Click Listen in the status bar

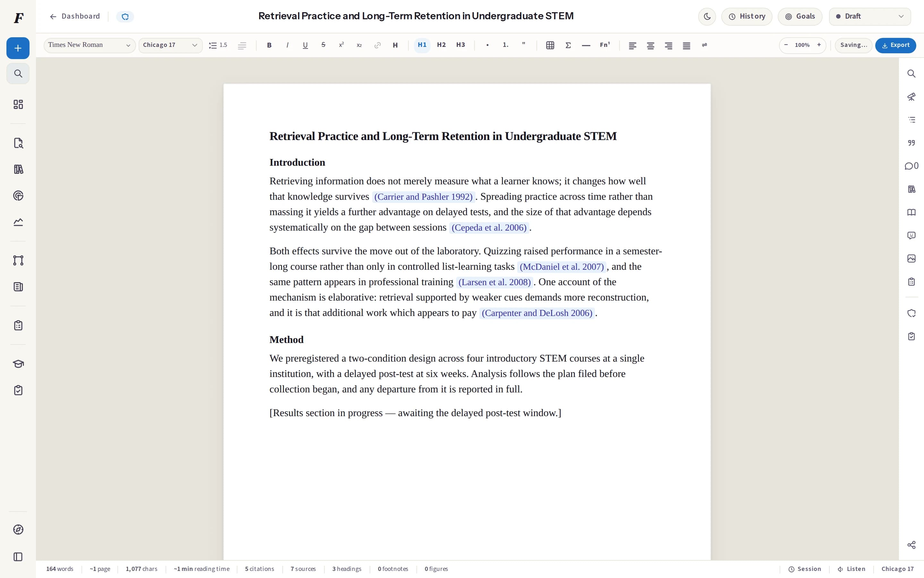point(851,569)
